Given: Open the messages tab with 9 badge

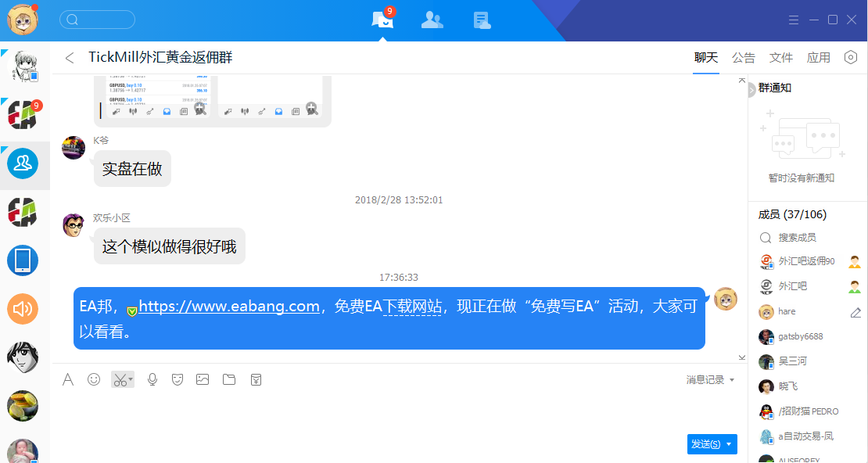Looking at the screenshot, I should click(382, 20).
